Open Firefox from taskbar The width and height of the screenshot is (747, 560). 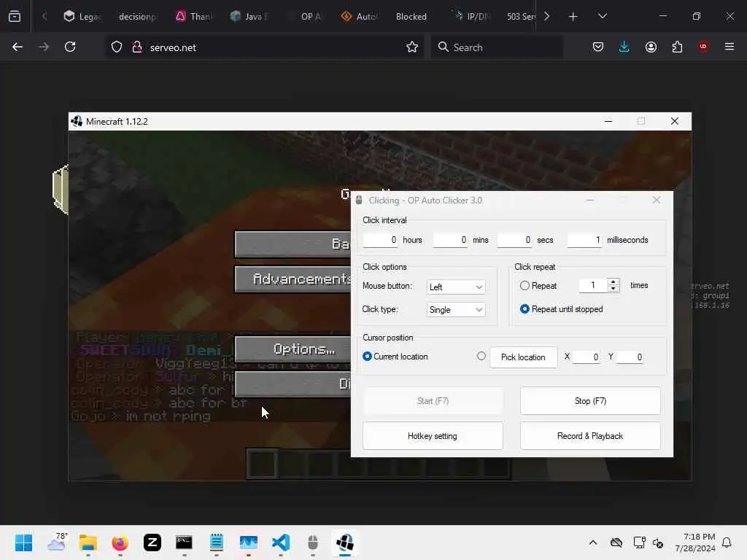pos(120,542)
